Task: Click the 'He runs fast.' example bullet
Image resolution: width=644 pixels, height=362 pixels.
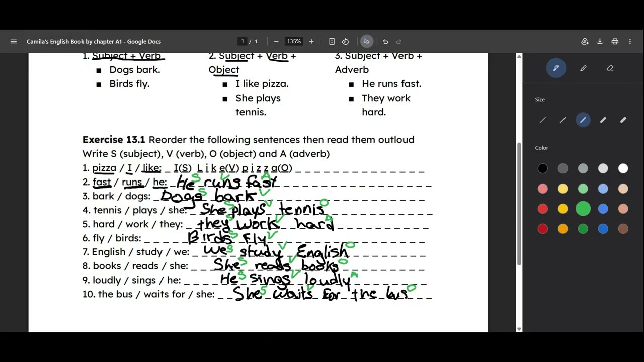Action: tap(391, 84)
